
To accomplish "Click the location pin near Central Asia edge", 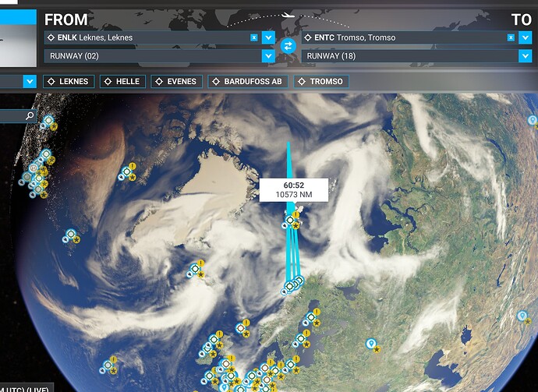I will pos(522,316).
